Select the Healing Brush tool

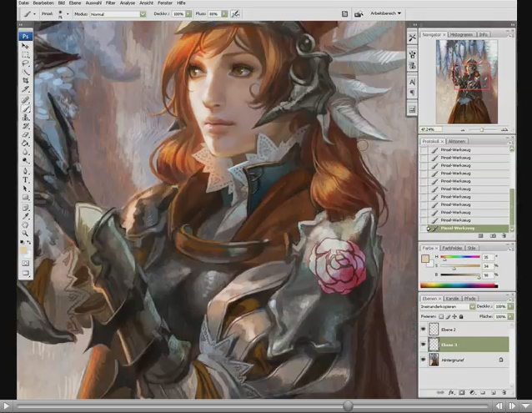tap(25, 100)
